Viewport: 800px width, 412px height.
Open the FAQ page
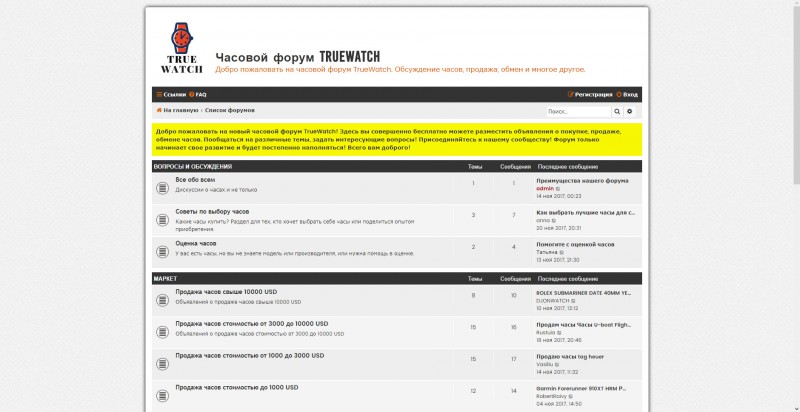coord(198,94)
